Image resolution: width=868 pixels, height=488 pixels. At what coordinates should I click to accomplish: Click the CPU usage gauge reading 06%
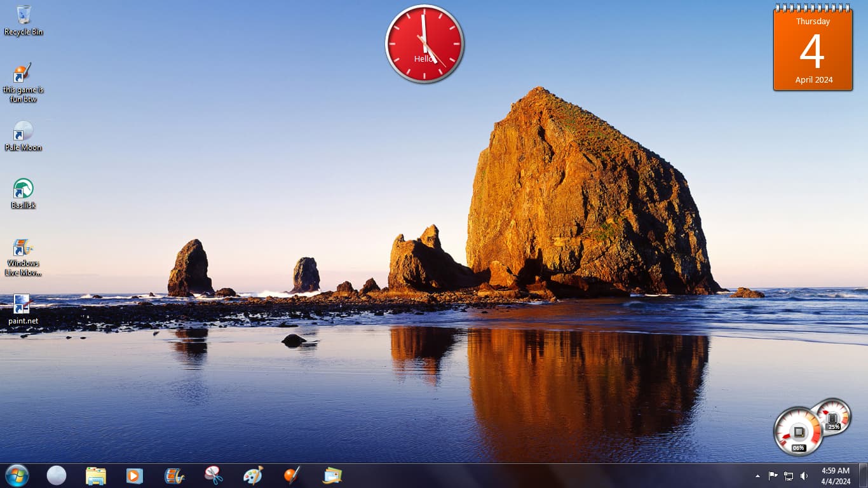798,431
